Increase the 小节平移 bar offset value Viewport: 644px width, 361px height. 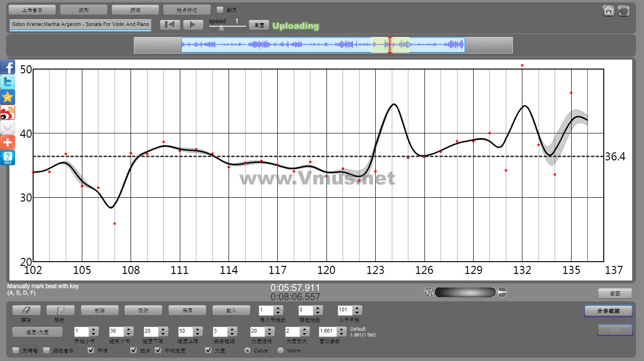click(357, 308)
